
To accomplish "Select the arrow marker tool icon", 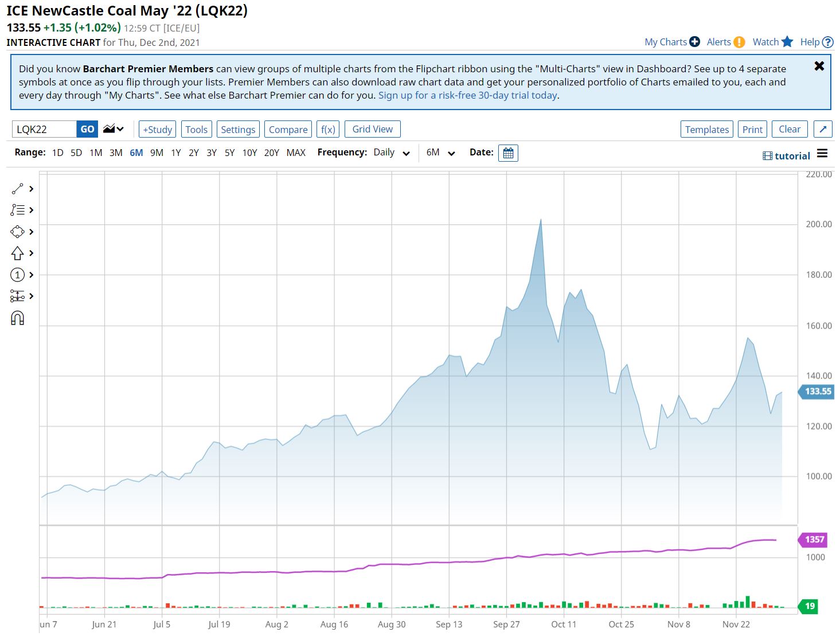I will pyautogui.click(x=17, y=253).
